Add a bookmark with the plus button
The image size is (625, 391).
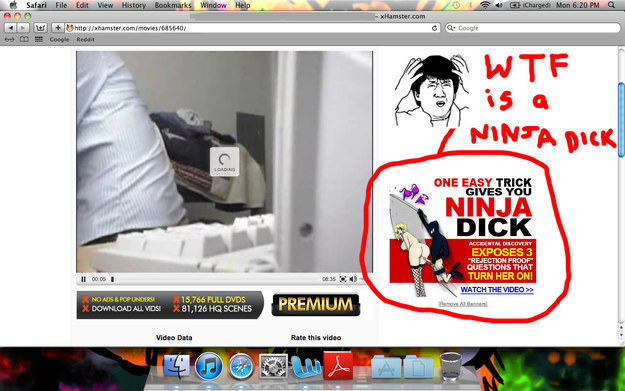58,28
